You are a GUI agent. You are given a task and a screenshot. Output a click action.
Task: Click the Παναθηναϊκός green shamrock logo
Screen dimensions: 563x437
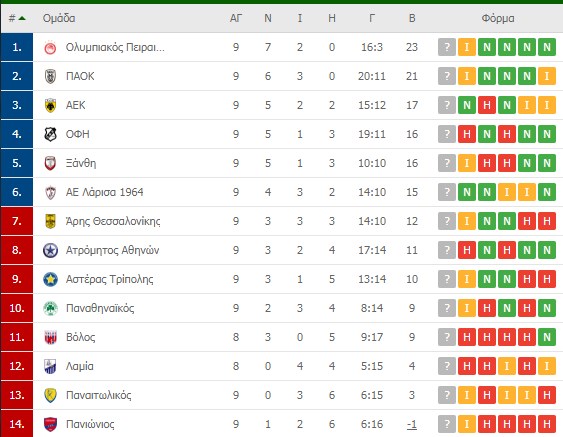pyautogui.click(x=50, y=308)
